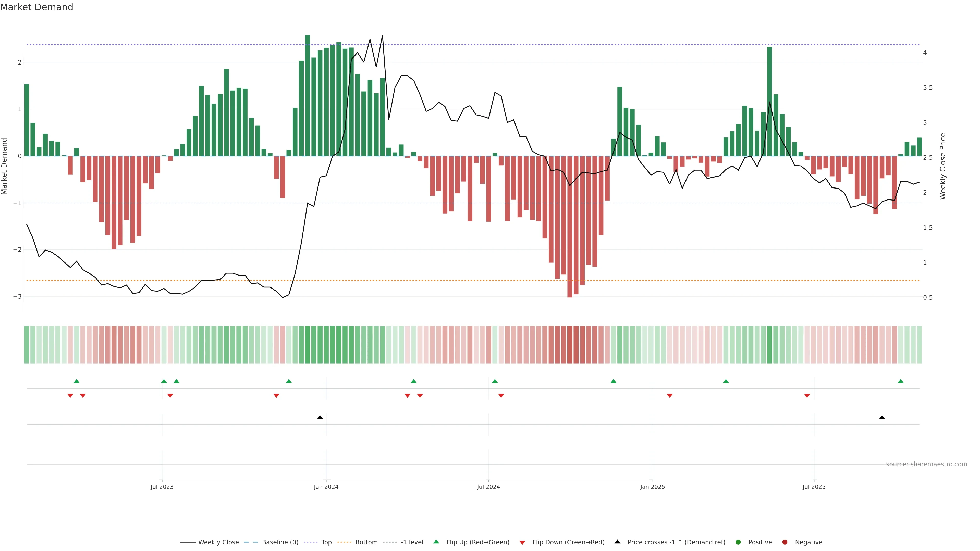Toggle the -1 level legend entry
Viewport: 980px width, 551px height.
(412, 542)
